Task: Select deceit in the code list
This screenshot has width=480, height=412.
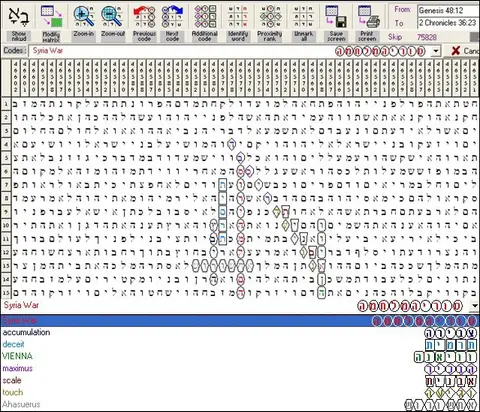Action: coord(13,344)
